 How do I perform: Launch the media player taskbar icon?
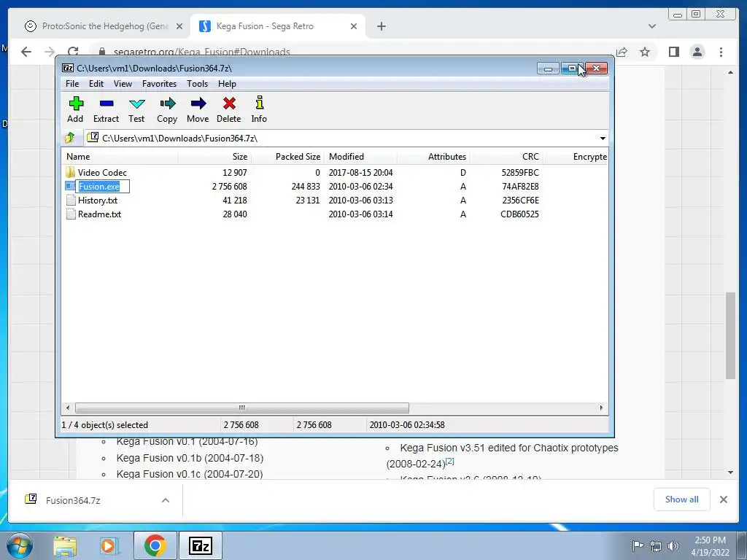pos(108,545)
